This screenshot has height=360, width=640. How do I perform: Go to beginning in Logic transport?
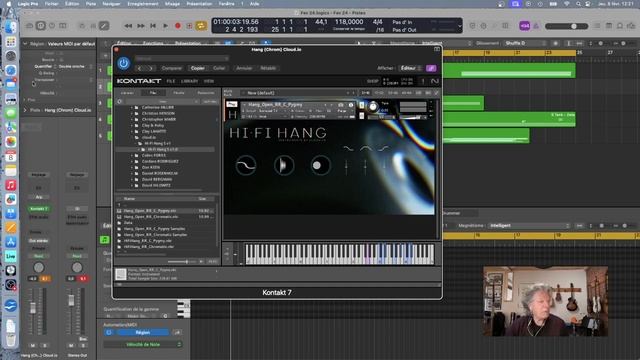click(x=153, y=26)
